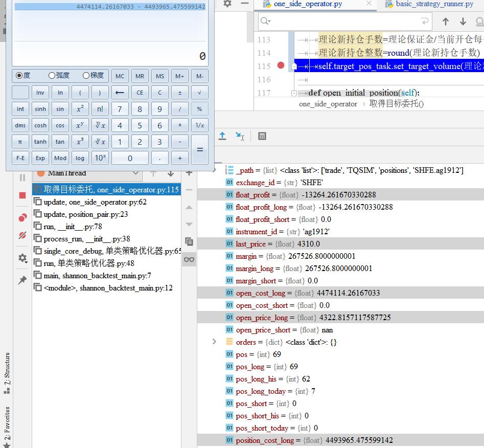484x448 pixels.
Task: Open view breakpoints double red circle icon
Action: (x=22, y=217)
